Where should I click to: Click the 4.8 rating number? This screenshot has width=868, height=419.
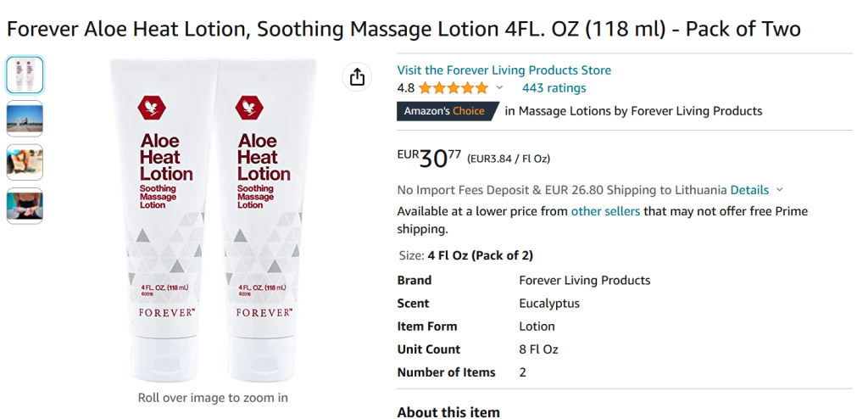coord(406,88)
